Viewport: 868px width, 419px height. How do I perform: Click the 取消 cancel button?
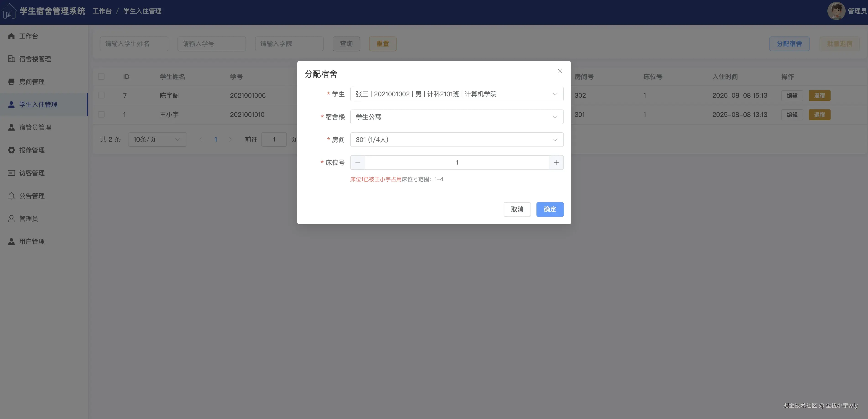click(x=517, y=209)
